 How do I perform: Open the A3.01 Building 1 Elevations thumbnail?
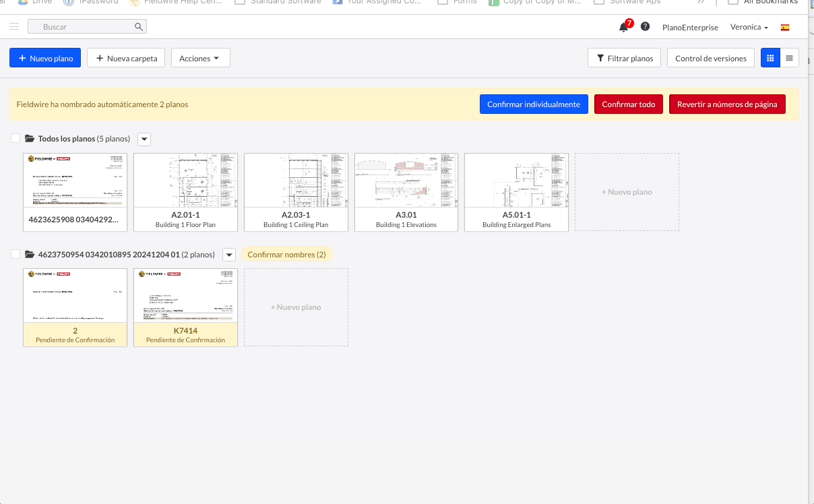pos(406,181)
